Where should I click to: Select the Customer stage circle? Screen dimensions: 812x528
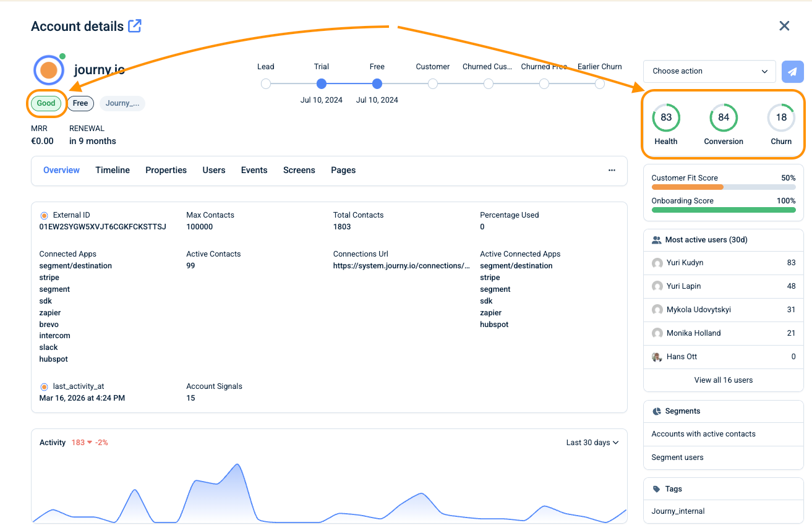pyautogui.click(x=433, y=83)
